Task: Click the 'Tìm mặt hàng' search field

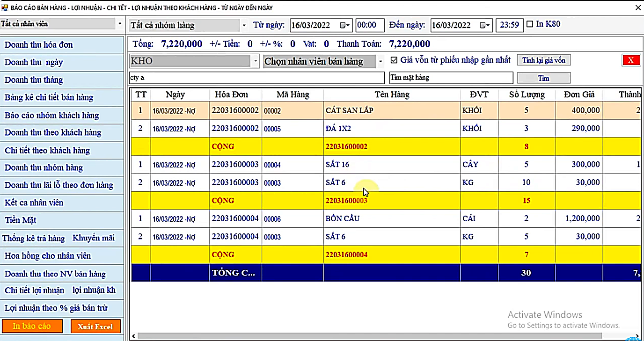Action: (x=451, y=78)
